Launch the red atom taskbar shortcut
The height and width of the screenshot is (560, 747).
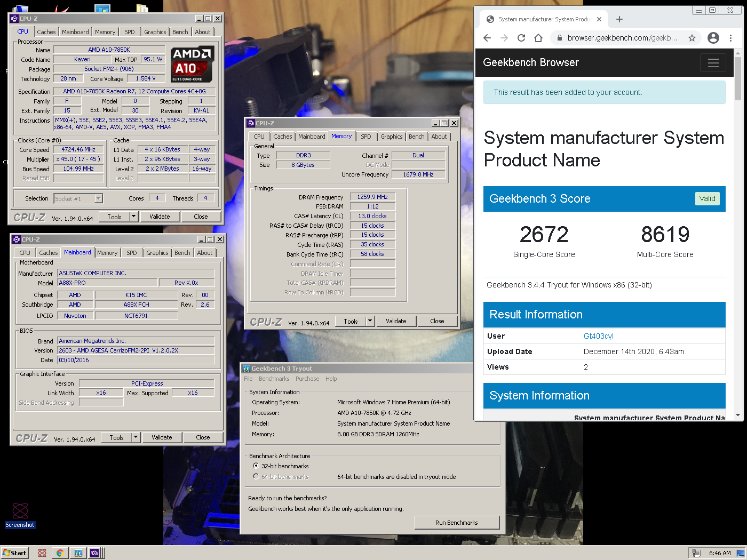(42, 553)
